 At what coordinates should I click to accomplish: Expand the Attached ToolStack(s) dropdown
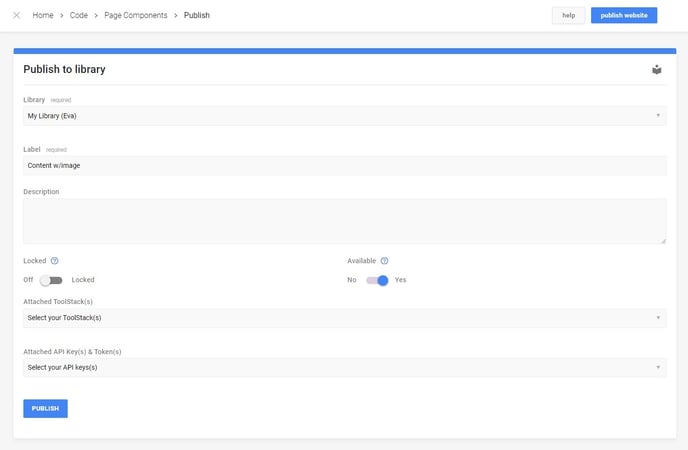tap(344, 318)
